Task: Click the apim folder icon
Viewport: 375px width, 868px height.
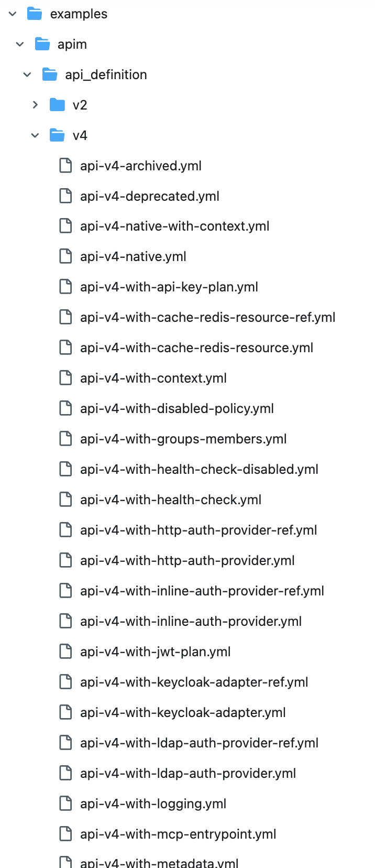Action: (42, 45)
